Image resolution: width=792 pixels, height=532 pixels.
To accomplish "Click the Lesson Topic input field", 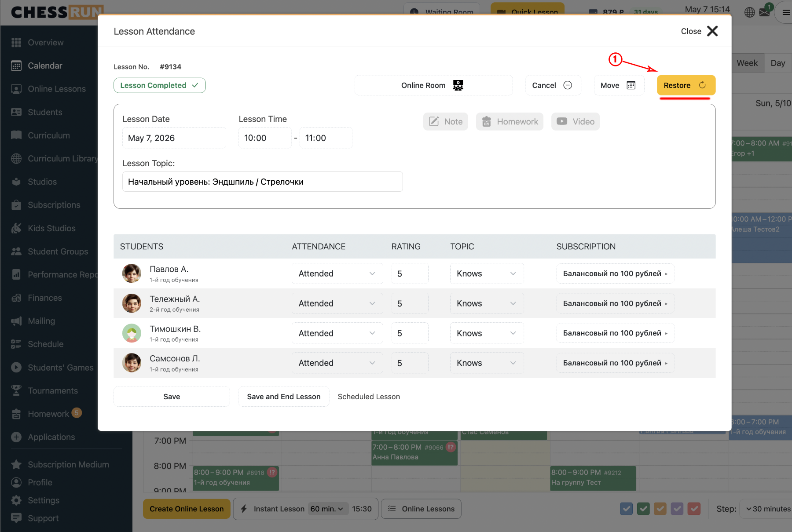I will [263, 182].
